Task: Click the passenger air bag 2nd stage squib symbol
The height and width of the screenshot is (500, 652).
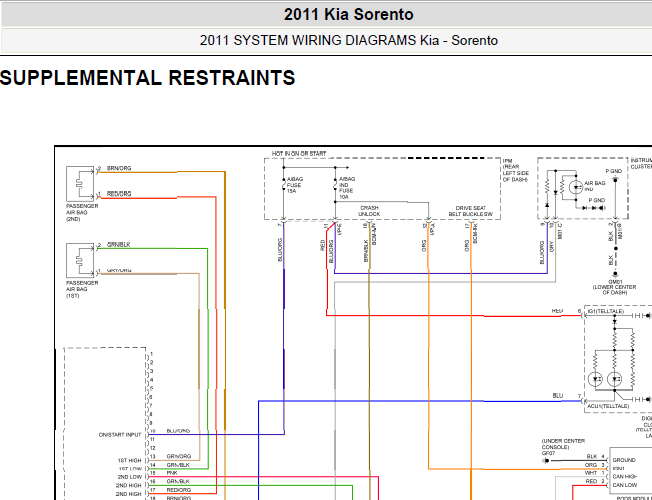Action: pos(80,183)
